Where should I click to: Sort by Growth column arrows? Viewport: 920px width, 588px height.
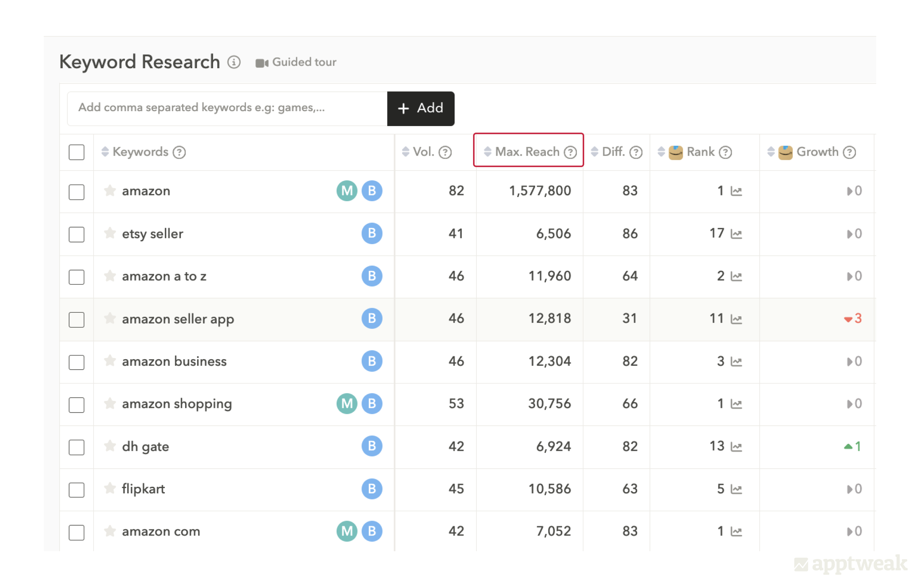click(x=771, y=152)
